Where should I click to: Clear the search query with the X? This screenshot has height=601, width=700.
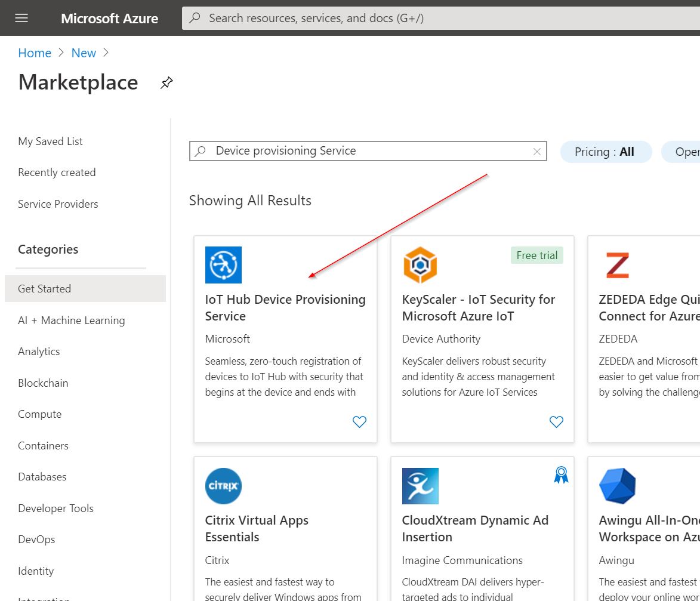coord(536,151)
